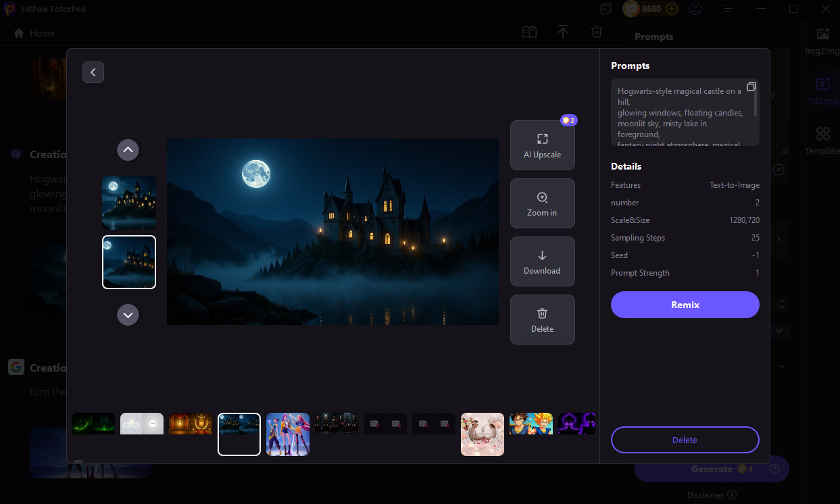Delete the image via trash icon beside Download
The image size is (840, 504).
pyautogui.click(x=542, y=319)
